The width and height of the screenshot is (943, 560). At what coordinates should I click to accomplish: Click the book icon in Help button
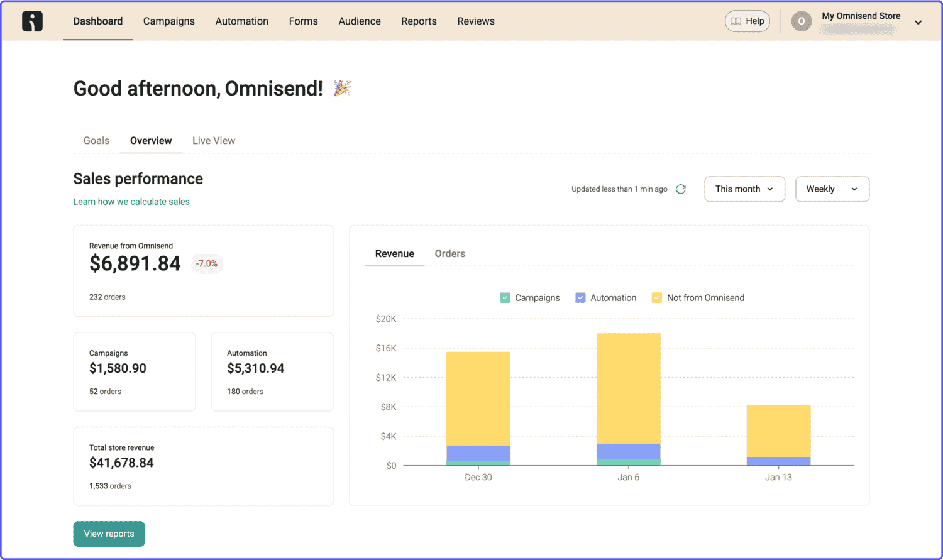[x=736, y=21]
